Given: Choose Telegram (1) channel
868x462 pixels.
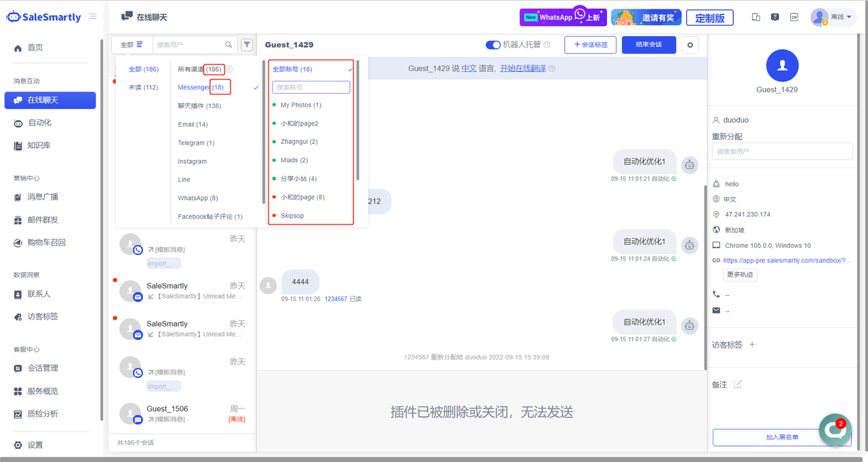Looking at the screenshot, I should coord(196,143).
